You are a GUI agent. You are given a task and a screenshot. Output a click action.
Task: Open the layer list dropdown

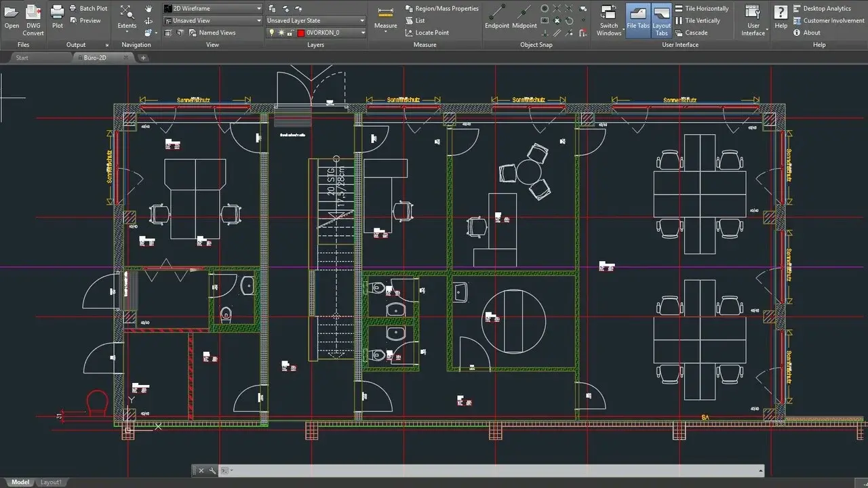click(x=361, y=32)
